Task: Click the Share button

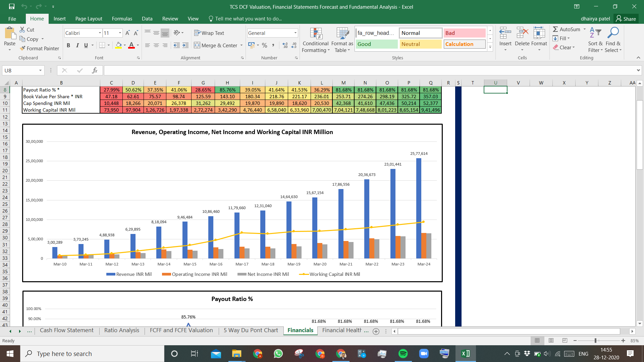Action: coord(626,19)
